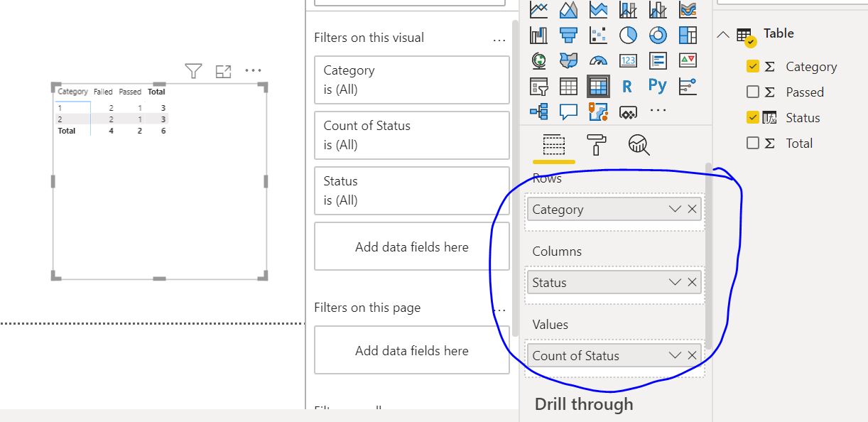Open more options on the matrix visual

(254, 70)
